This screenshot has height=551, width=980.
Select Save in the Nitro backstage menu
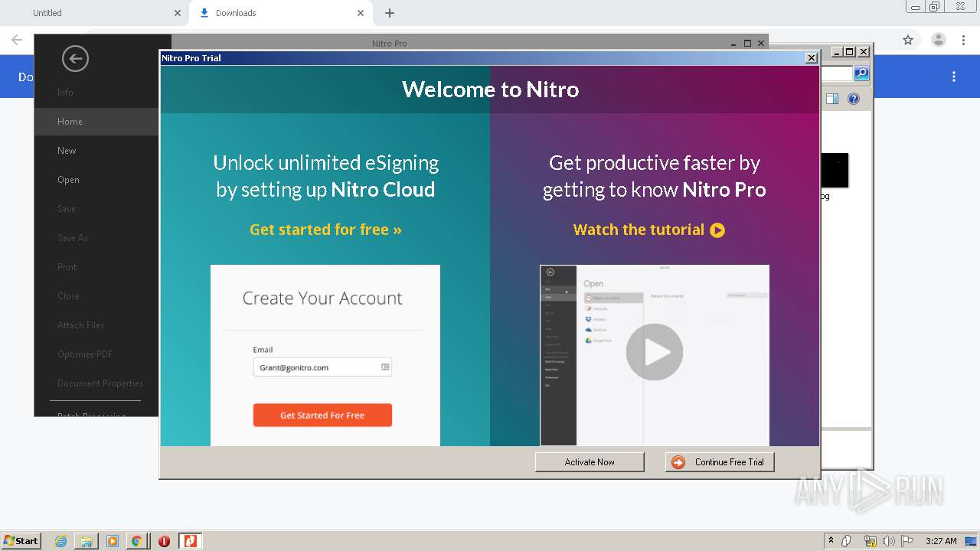67,209
